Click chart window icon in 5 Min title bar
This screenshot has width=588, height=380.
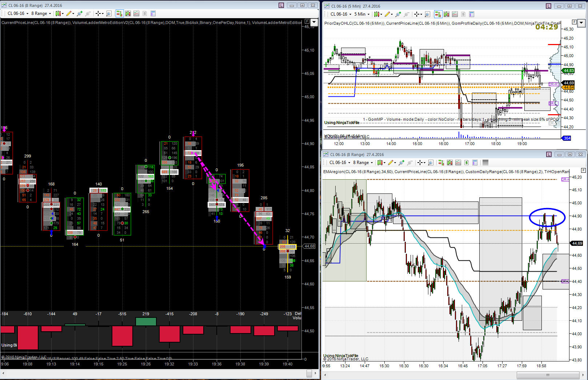[x=327, y=6]
